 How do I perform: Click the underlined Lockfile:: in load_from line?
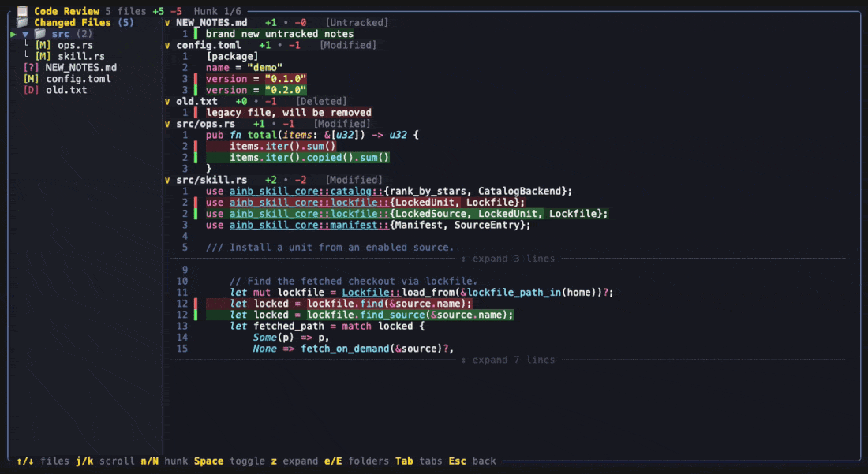click(372, 292)
